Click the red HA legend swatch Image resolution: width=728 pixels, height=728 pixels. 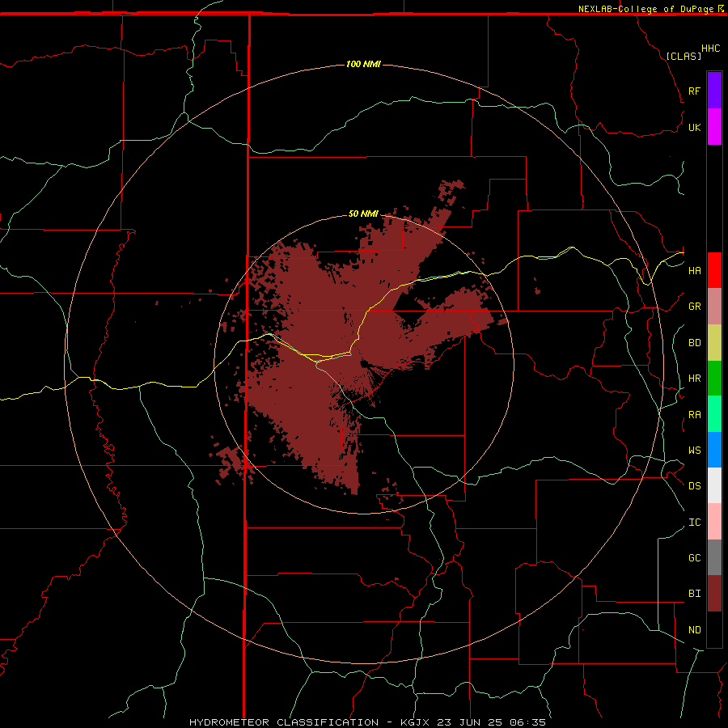click(x=714, y=270)
